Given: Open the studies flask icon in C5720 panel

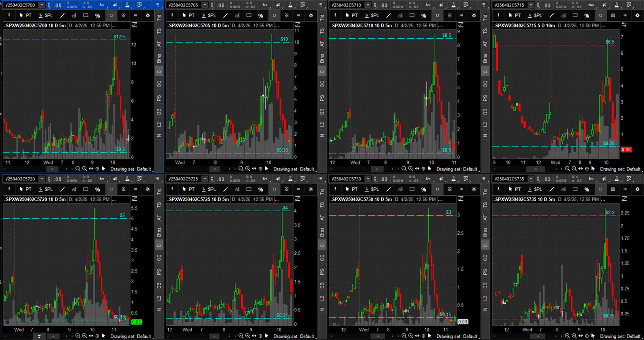Looking at the screenshot, I should [127, 179].
